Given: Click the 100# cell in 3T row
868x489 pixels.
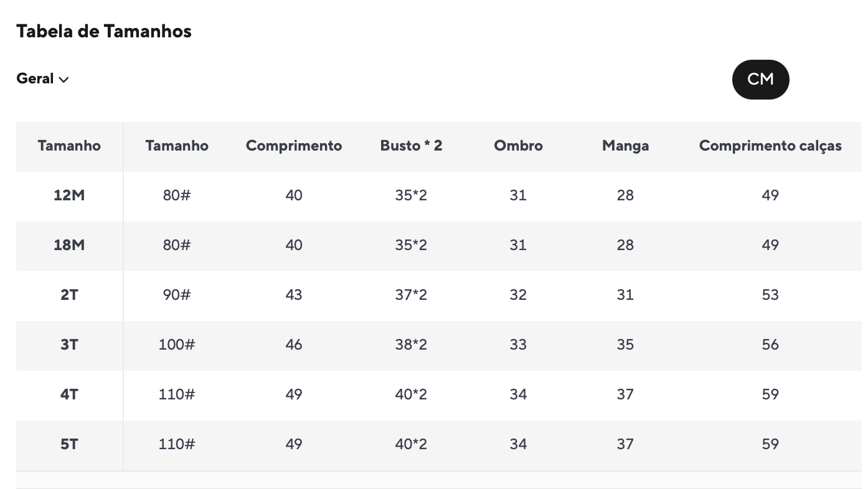Looking at the screenshot, I should pos(177,345).
